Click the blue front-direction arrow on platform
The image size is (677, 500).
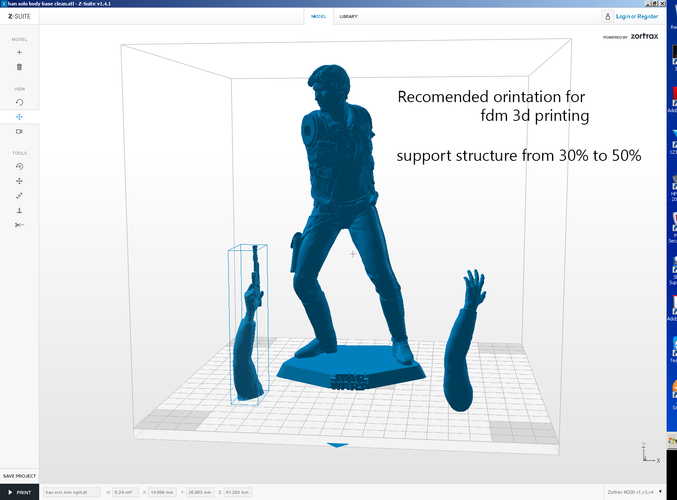point(337,445)
